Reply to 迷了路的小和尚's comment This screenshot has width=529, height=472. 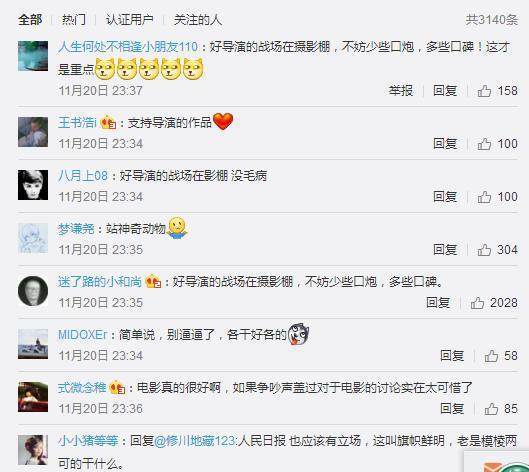coord(438,303)
